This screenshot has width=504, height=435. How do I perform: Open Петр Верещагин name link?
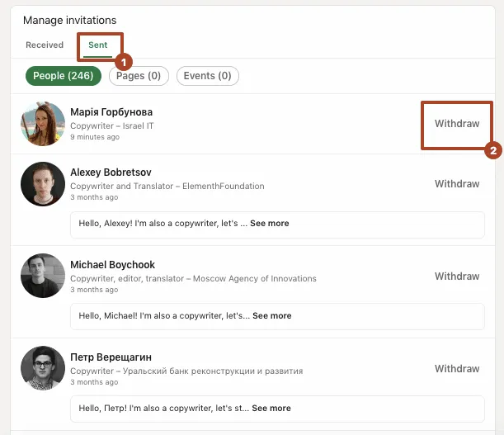(111, 357)
